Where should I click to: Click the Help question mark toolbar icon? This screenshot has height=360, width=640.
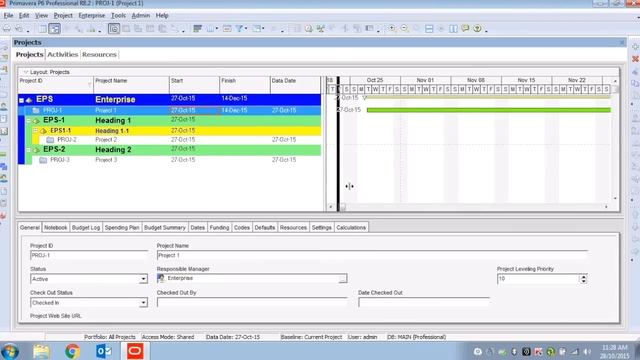coord(477,29)
